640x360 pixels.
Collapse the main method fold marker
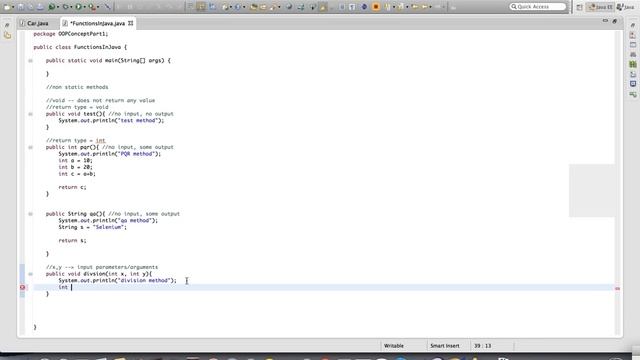(30, 61)
